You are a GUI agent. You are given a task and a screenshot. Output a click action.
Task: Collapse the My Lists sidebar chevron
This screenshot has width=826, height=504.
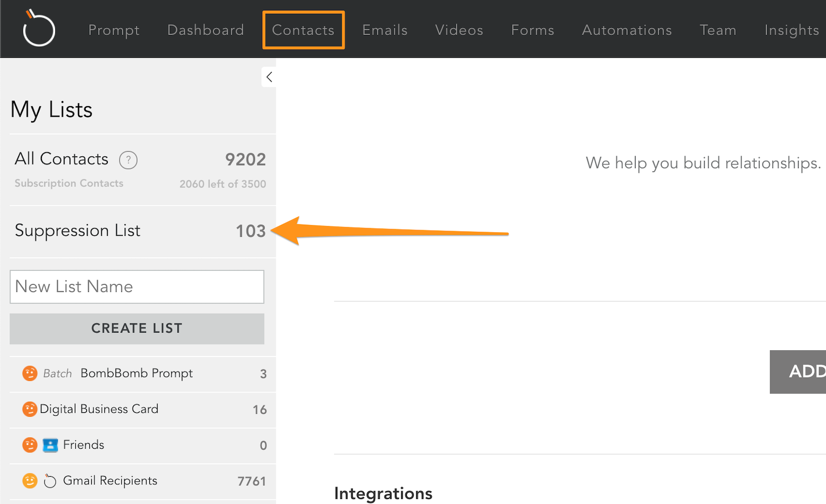pyautogui.click(x=269, y=77)
